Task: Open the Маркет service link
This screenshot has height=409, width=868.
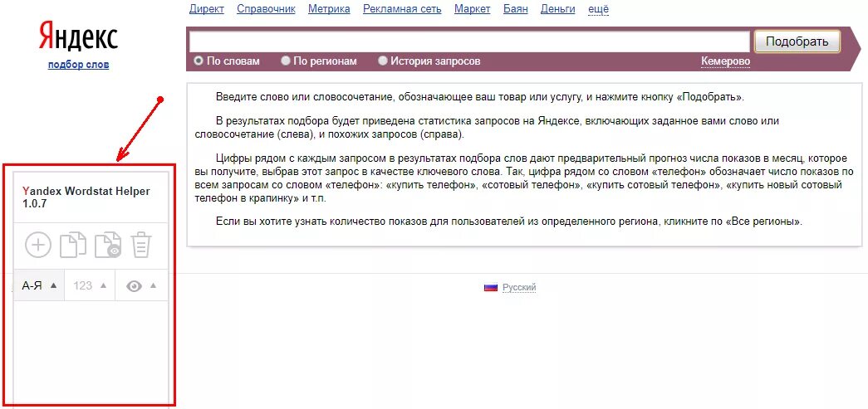Action: tap(472, 9)
